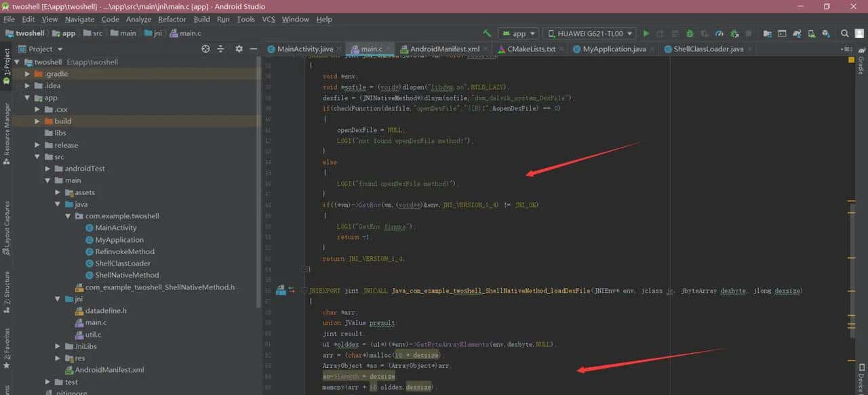This screenshot has width=868, height=395.
Task: Click the Collapse All icon in Project panel
Action: click(220, 49)
